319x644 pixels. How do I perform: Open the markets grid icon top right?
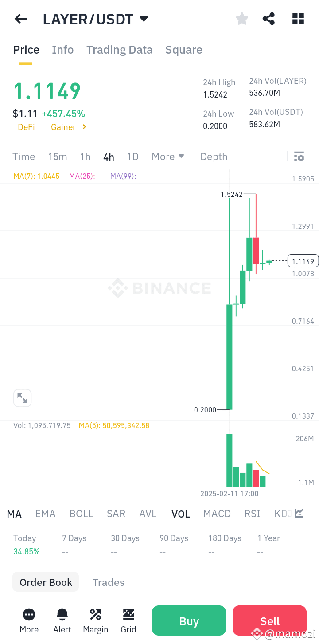coord(298,19)
